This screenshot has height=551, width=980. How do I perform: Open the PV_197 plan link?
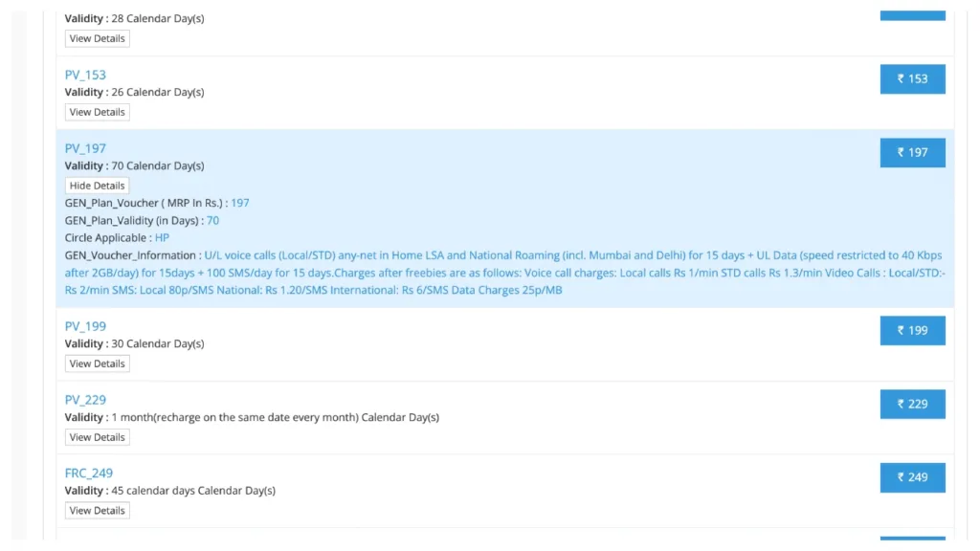click(x=85, y=148)
